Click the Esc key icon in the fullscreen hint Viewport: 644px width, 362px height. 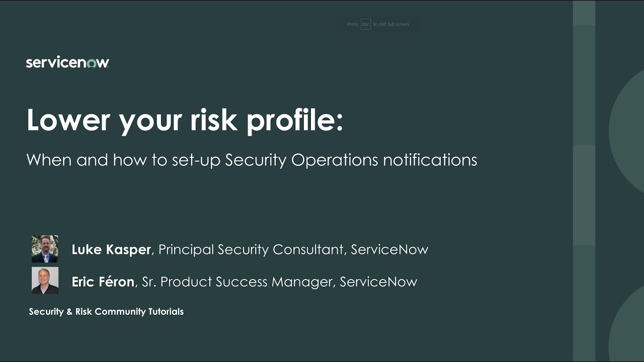(366, 24)
